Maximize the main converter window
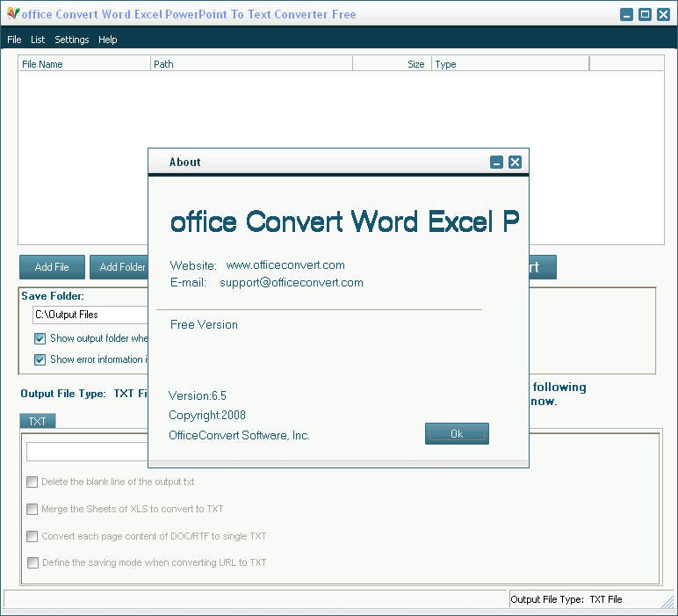Screen dimensions: 678x616 (x=645, y=14)
